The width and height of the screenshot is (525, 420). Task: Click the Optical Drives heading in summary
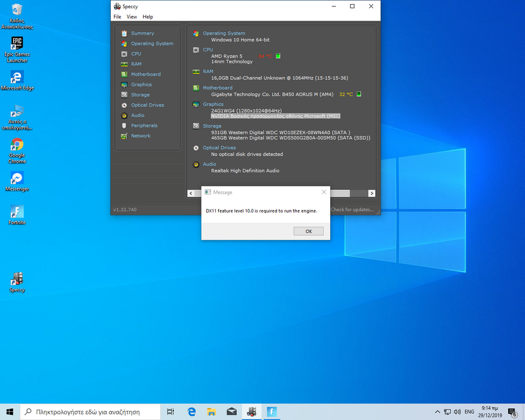pos(219,148)
